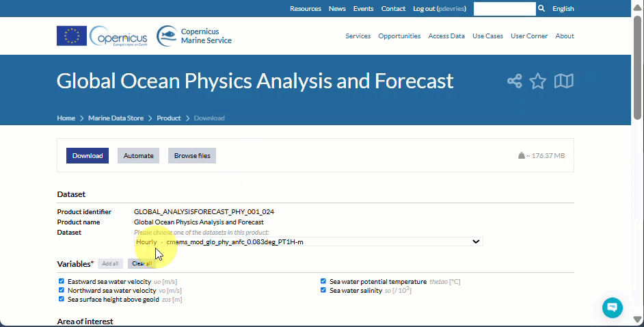The height and width of the screenshot is (327, 644).
Task: Uncheck Northward sea water velocity
Action: 62,290
